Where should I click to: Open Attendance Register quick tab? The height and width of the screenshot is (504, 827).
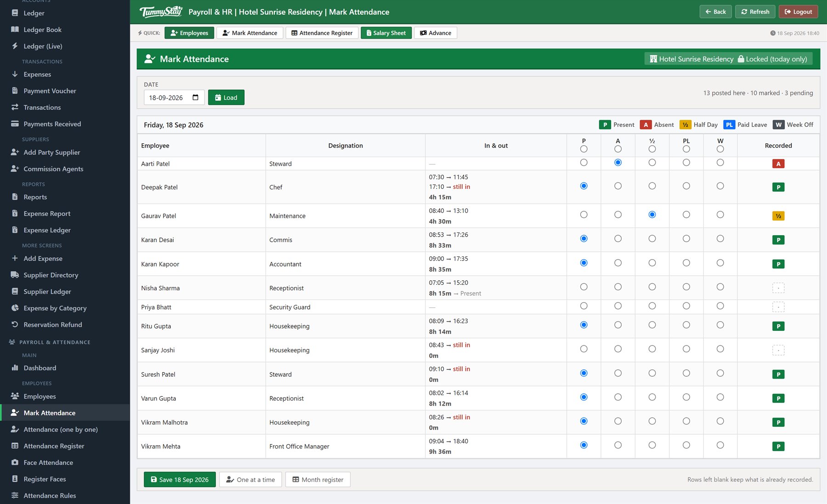(322, 33)
